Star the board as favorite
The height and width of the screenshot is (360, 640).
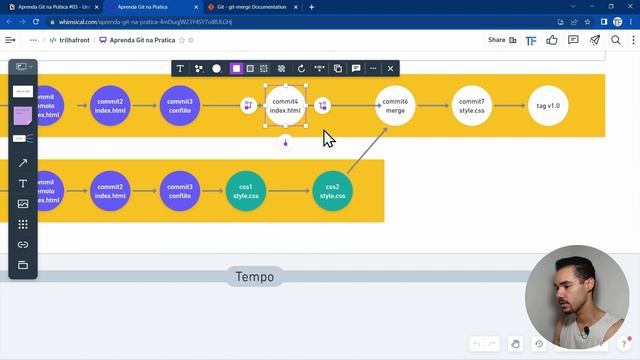point(182,40)
